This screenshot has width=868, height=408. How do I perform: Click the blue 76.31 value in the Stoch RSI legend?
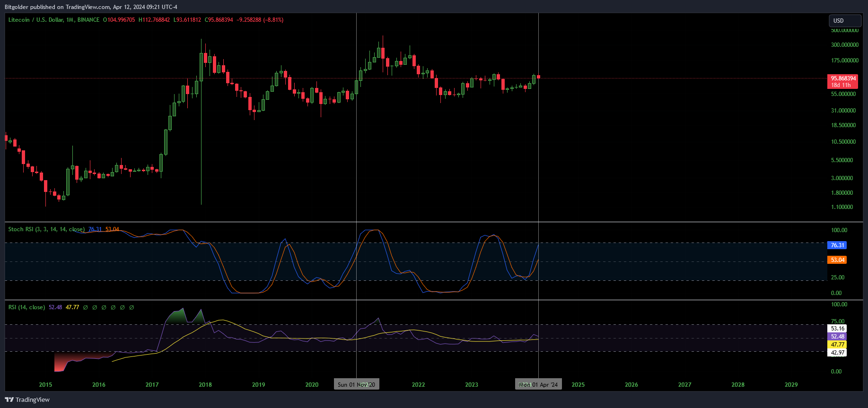pos(95,229)
